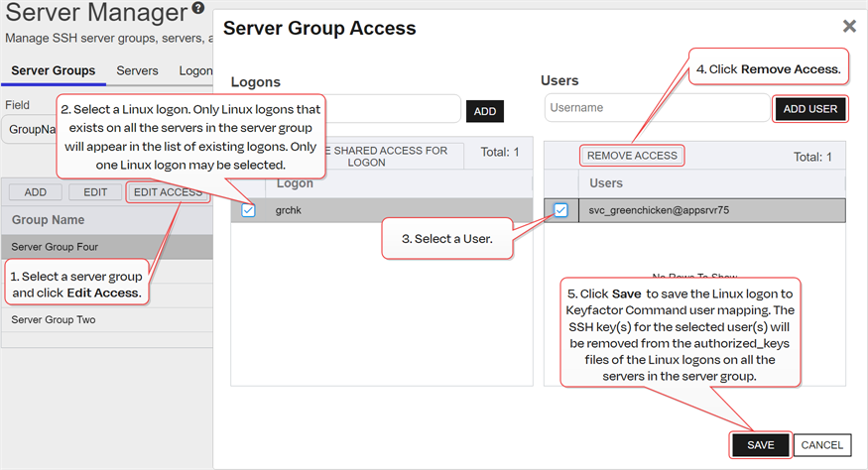
Task: Focus the Username input field
Action: pyautogui.click(x=655, y=108)
